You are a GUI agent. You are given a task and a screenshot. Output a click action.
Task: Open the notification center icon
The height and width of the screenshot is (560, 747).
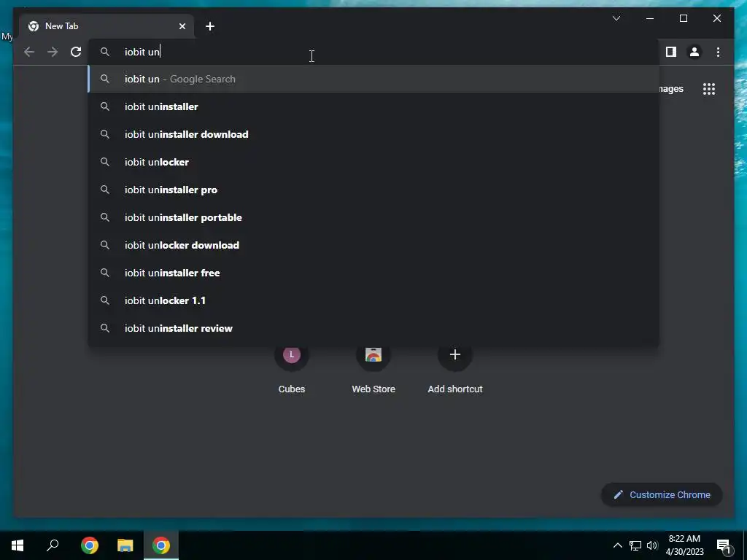tap(724, 545)
